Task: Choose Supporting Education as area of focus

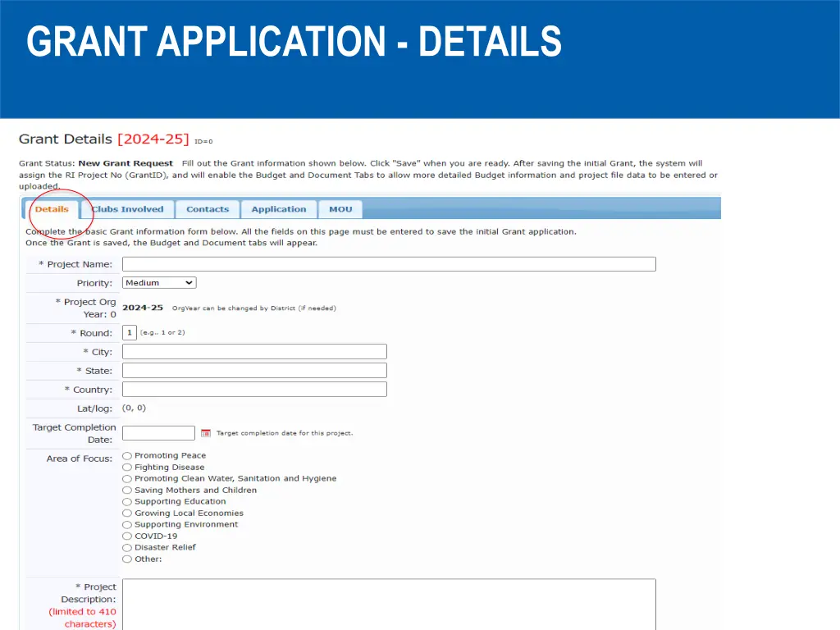Action: point(127,502)
